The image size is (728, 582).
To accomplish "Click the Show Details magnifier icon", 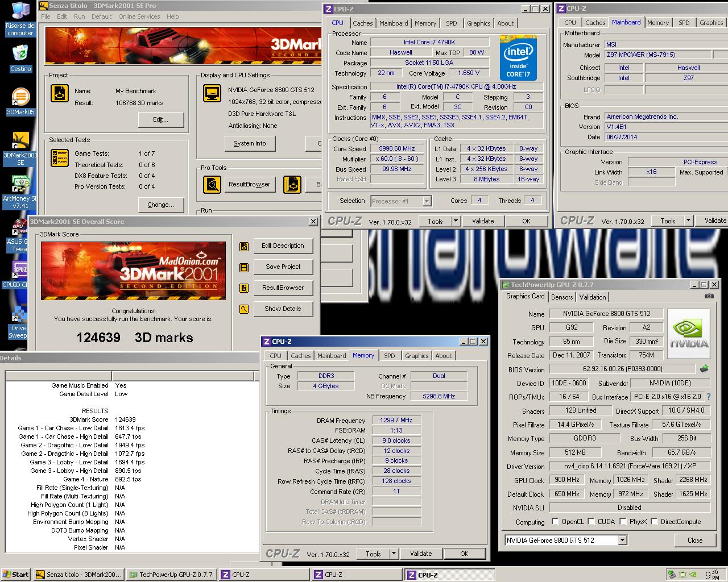I will [244, 309].
